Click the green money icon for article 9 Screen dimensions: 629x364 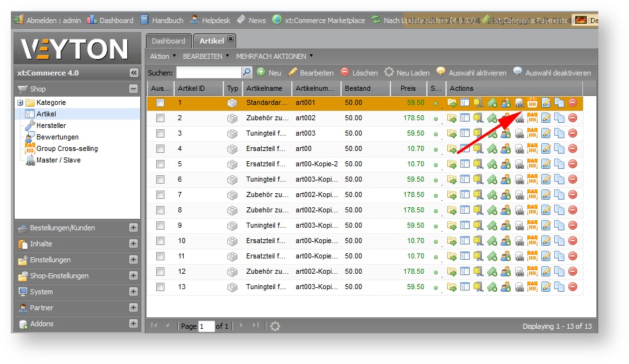(491, 225)
